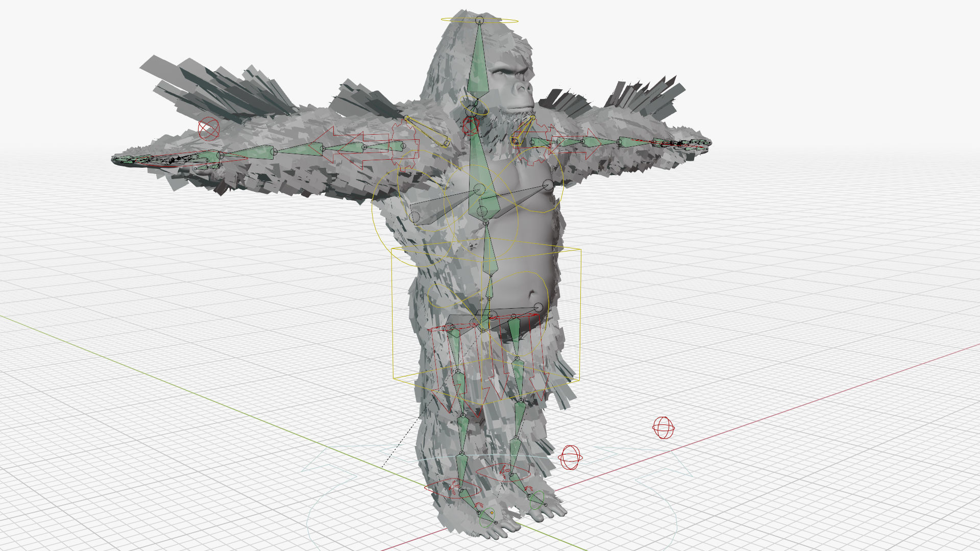The width and height of the screenshot is (980, 551).
Task: Select the red sphere control farthest from the feet
Action: click(x=664, y=428)
